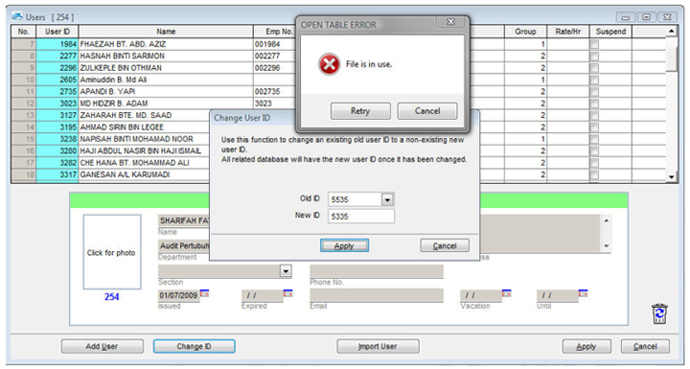The width and height of the screenshot is (690, 369).
Task: Open the Vacation date calendar icon
Action: pyautogui.click(x=506, y=293)
